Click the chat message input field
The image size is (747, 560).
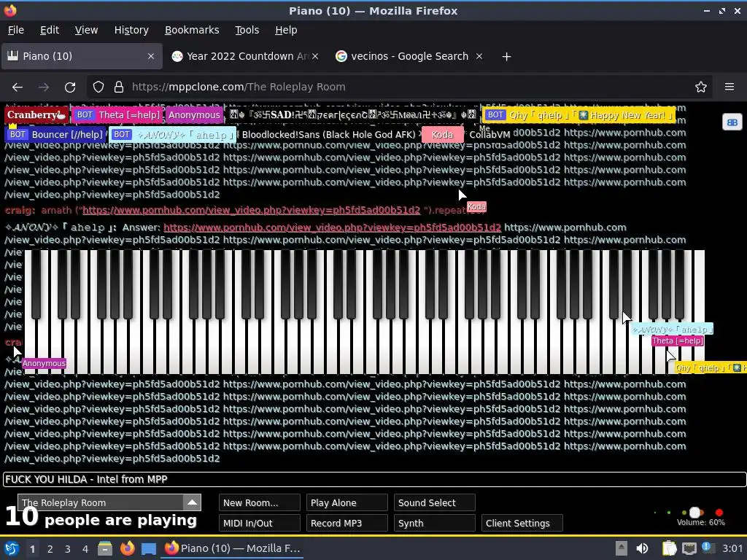point(374,480)
